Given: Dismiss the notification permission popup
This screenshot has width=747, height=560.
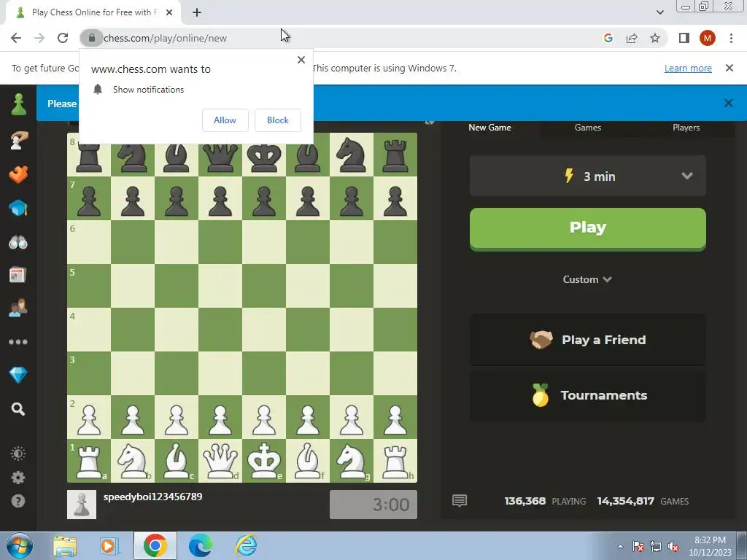Looking at the screenshot, I should [x=301, y=60].
